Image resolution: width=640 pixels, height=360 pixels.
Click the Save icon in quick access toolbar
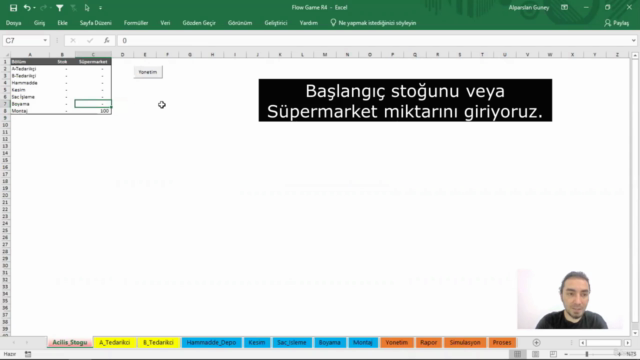point(13,8)
